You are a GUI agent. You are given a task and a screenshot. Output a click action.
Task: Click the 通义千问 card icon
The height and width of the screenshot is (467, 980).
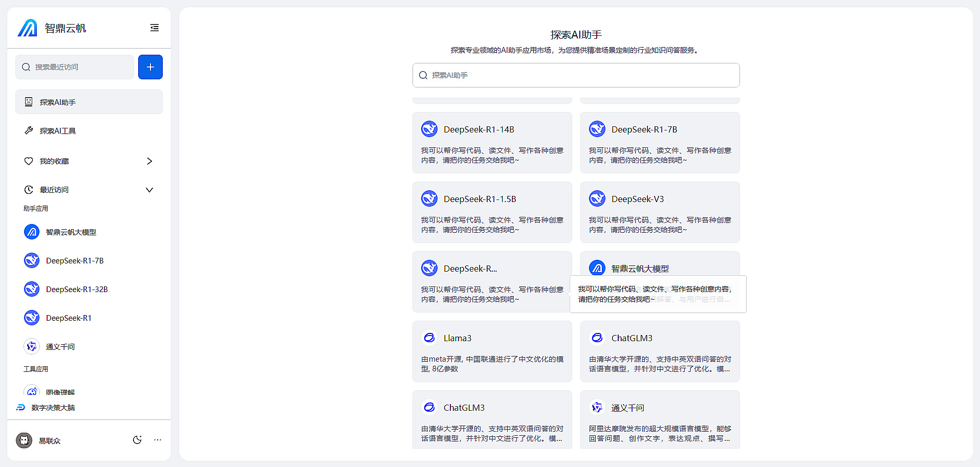click(x=597, y=407)
